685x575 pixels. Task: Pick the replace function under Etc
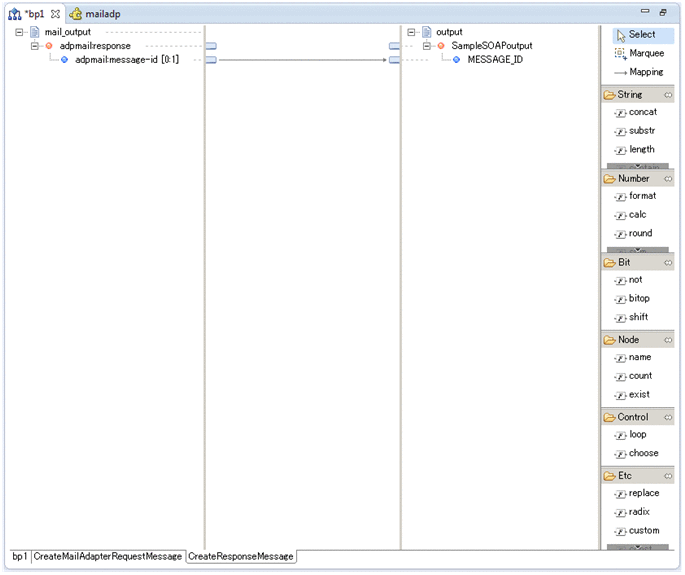[x=643, y=493]
